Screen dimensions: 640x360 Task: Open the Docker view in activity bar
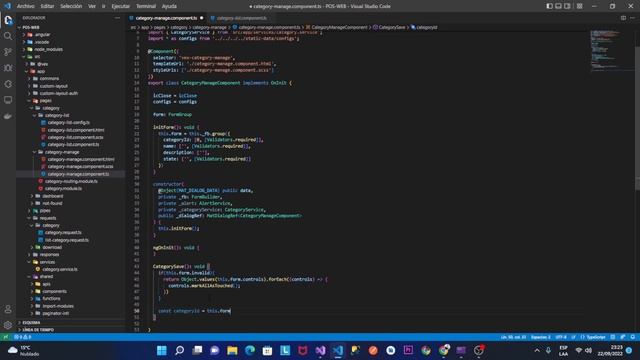[x=8, y=116]
